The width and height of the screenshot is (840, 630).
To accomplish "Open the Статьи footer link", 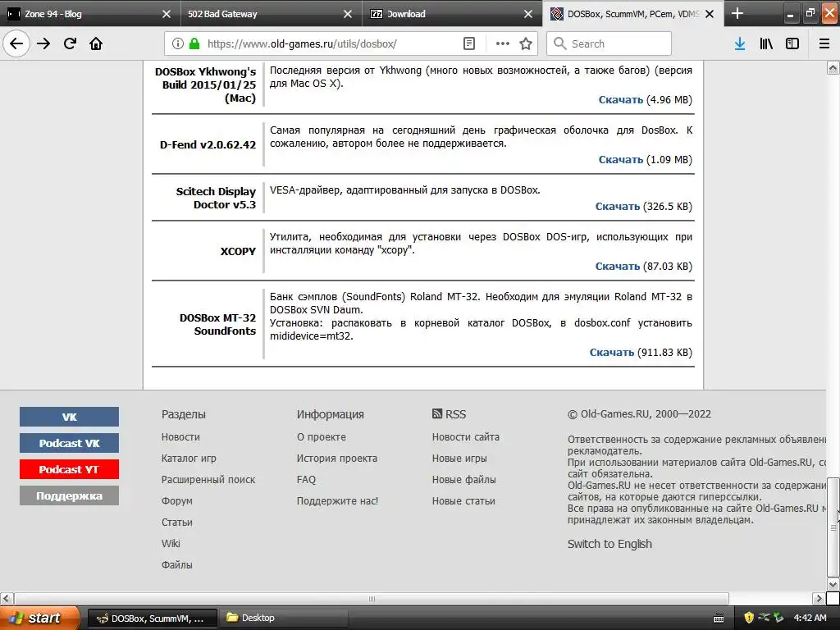I will coord(177,523).
